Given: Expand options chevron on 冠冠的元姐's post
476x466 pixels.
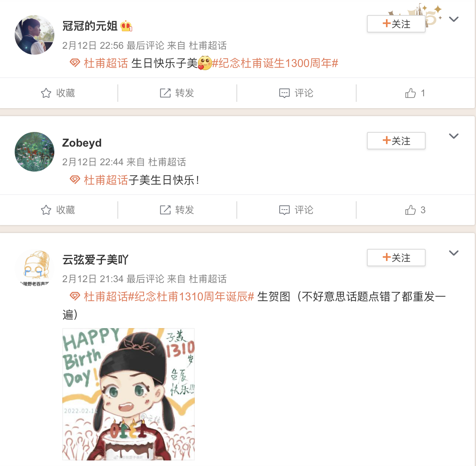Looking at the screenshot, I should tap(454, 19).
